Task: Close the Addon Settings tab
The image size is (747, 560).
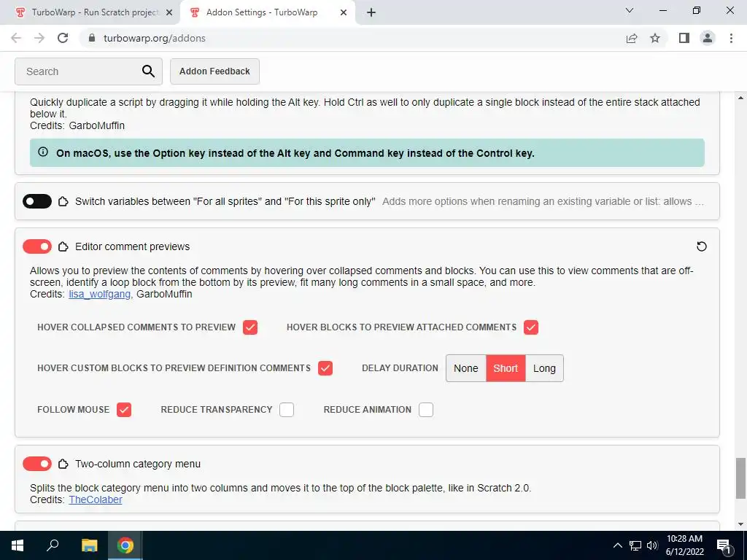Action: coord(344,12)
